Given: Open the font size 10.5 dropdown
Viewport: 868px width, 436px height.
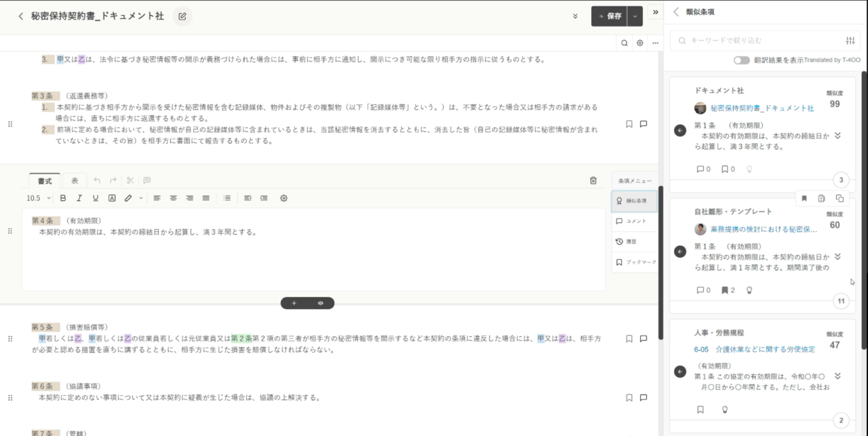Looking at the screenshot, I should click(x=38, y=198).
